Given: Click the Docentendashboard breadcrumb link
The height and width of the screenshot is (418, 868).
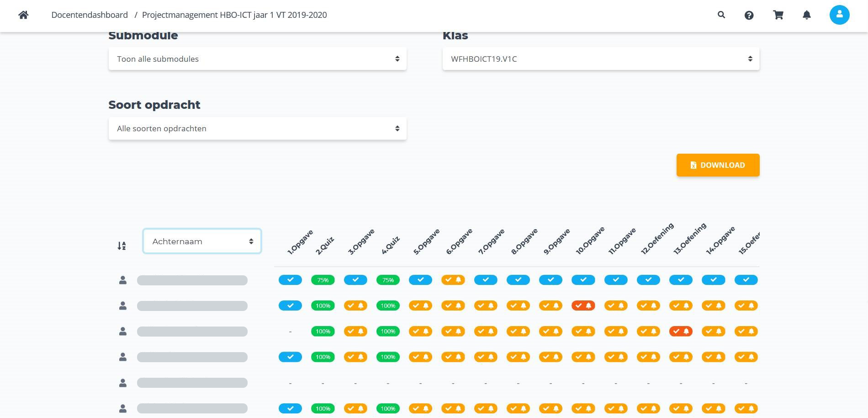Looking at the screenshot, I should (x=90, y=15).
